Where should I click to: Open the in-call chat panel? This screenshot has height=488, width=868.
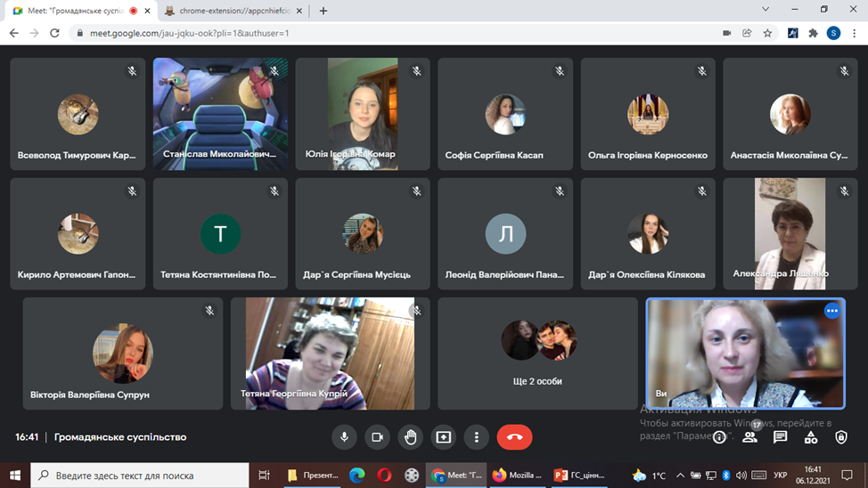(x=780, y=437)
